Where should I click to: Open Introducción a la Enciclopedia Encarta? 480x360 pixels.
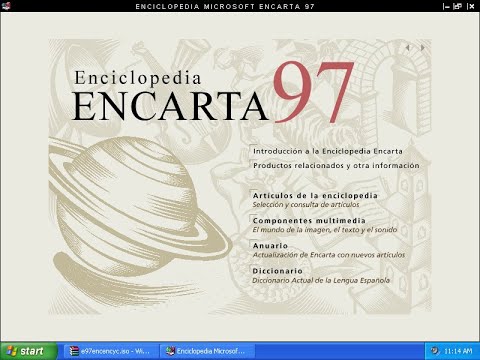(x=328, y=151)
